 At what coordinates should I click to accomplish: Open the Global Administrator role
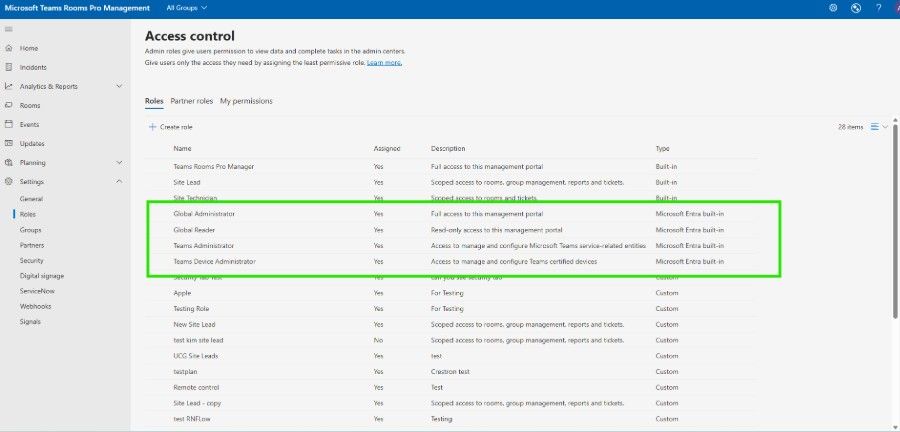[204, 214]
